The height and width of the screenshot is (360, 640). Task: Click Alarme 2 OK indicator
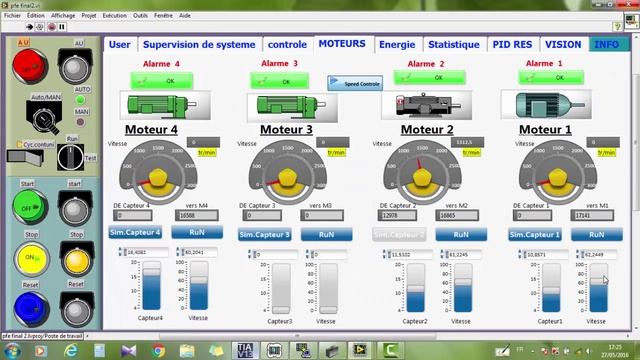click(429, 78)
